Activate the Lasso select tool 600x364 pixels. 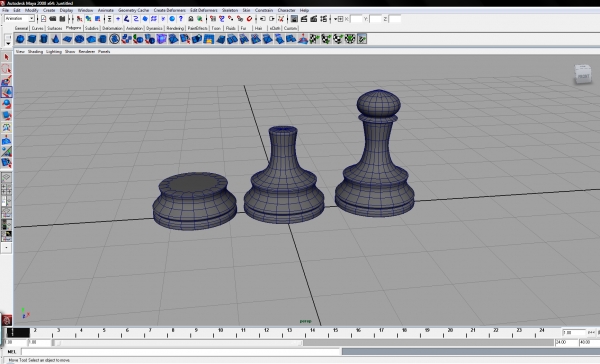click(x=7, y=69)
